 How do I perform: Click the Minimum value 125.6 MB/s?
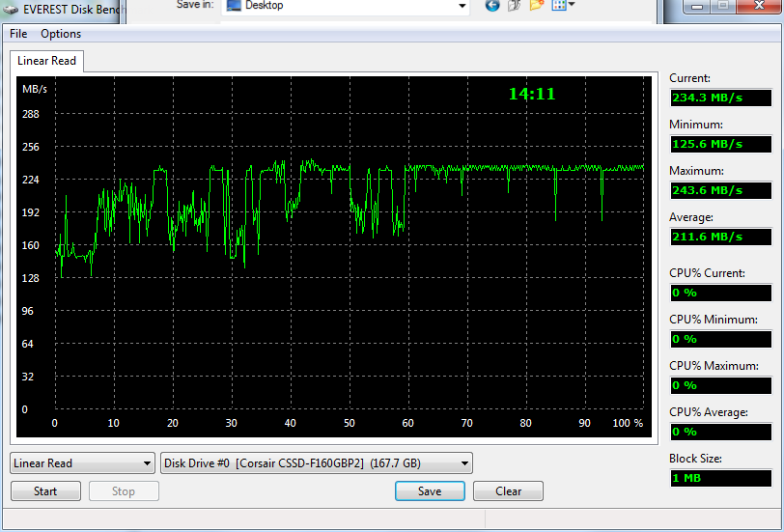[721, 144]
